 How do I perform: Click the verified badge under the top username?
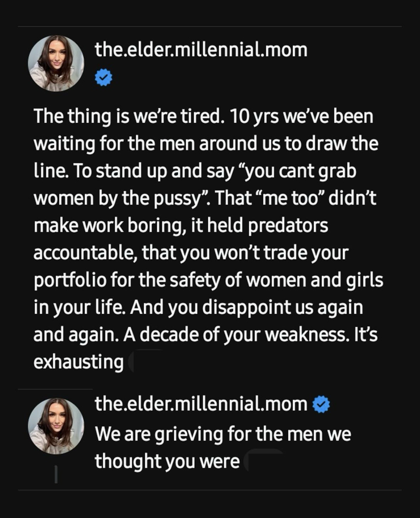(103, 78)
